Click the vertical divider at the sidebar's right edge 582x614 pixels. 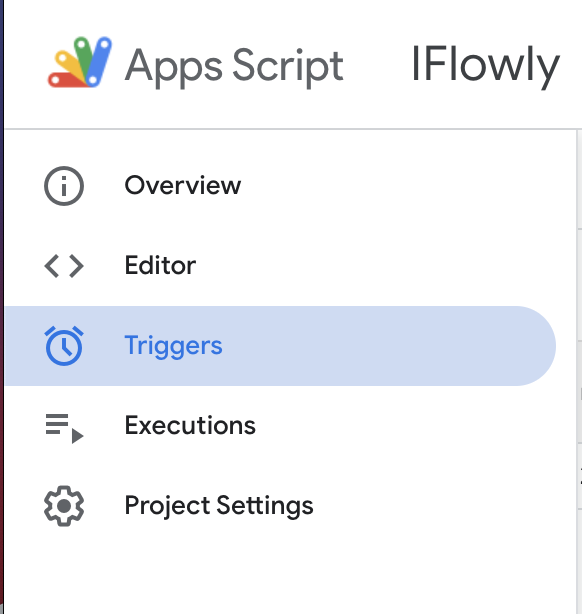pos(577,371)
